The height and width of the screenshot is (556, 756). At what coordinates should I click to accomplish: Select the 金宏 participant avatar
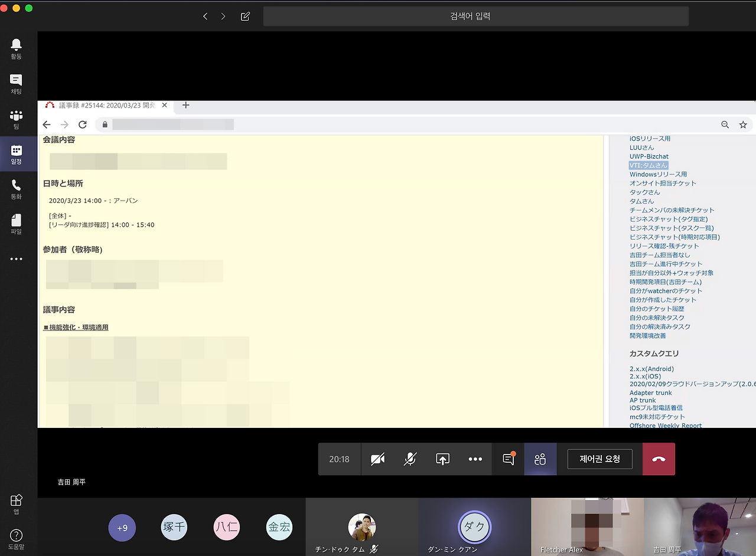pos(279,528)
